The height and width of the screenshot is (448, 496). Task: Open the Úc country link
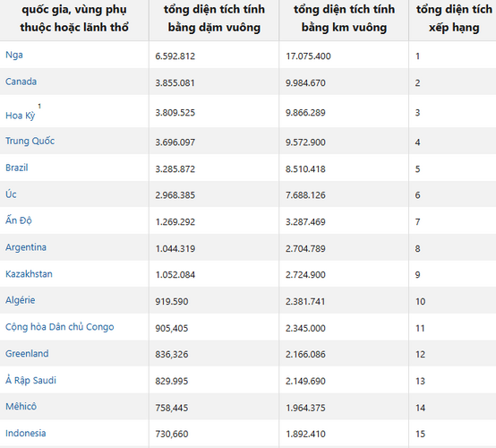pos(11,194)
